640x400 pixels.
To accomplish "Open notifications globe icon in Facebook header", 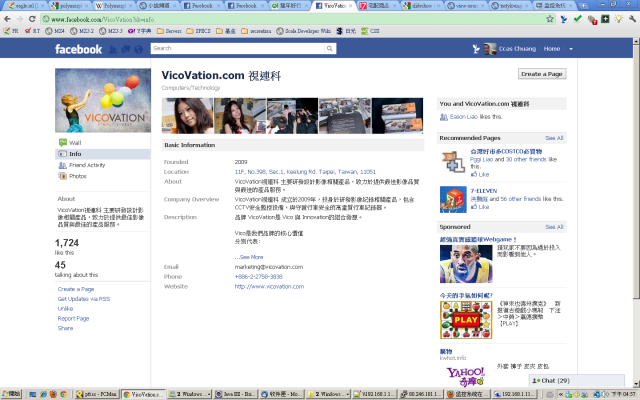I will pos(139,49).
